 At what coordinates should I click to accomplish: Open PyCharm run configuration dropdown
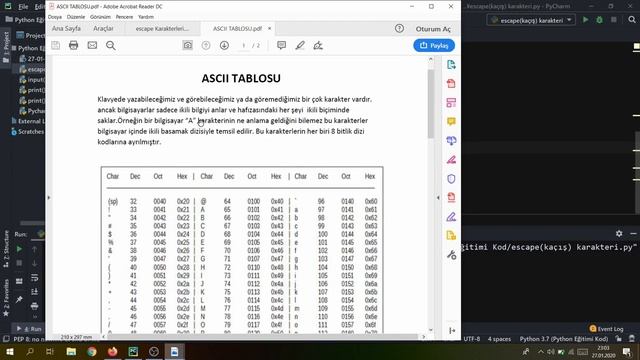[x=531, y=20]
